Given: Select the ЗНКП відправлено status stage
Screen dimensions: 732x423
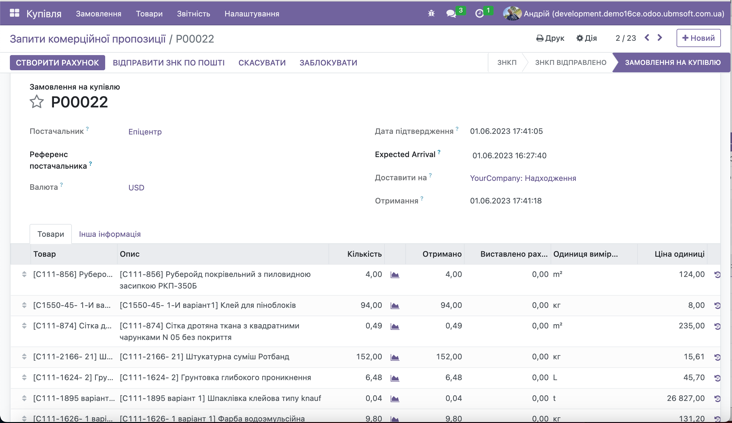Looking at the screenshot, I should pyautogui.click(x=570, y=62).
